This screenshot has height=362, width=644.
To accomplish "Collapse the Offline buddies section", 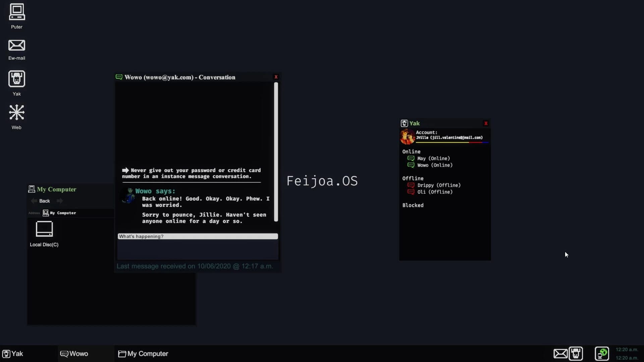I will pos(413,178).
